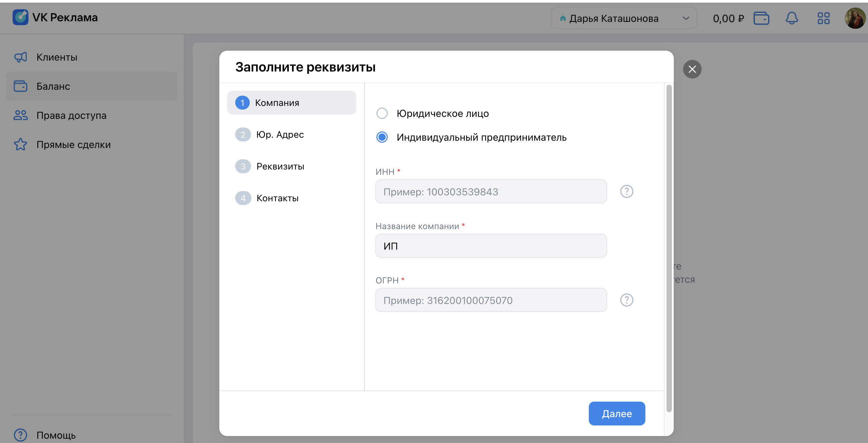Select the Индивидуальный предприниматель radio option
The width and height of the screenshot is (868, 443).
[x=382, y=137]
